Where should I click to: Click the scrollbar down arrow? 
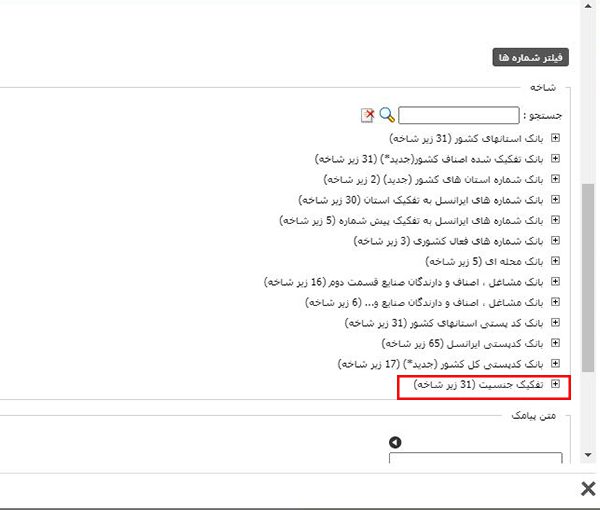[588, 455]
